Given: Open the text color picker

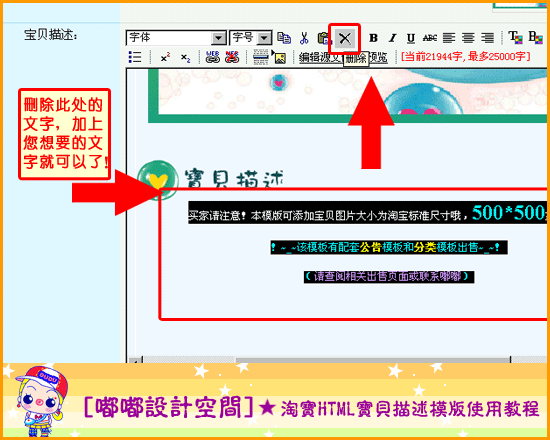Looking at the screenshot, I should tap(515, 37).
